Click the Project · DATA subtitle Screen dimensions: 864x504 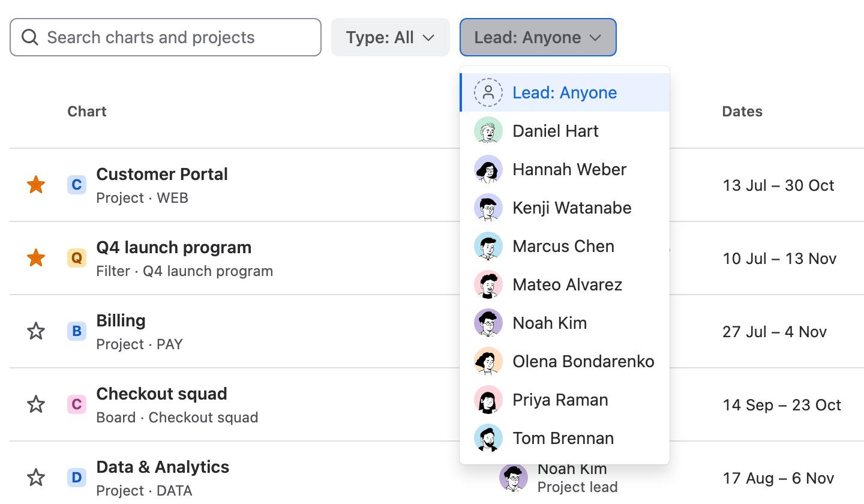pos(144,491)
